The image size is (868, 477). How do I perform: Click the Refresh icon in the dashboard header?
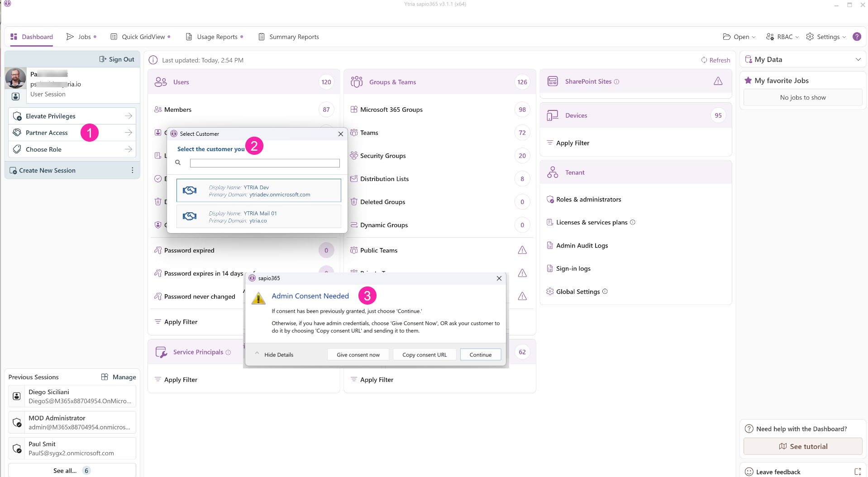click(704, 60)
